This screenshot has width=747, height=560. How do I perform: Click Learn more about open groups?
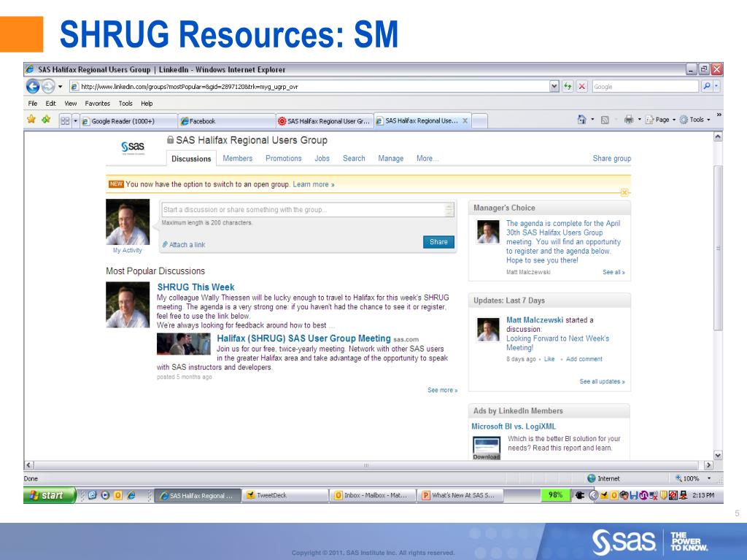314,184
